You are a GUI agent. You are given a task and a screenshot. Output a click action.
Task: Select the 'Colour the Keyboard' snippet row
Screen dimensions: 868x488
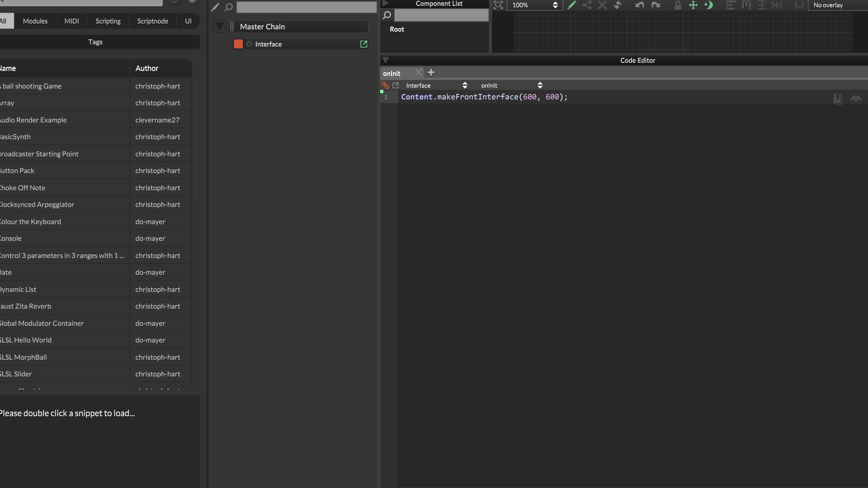[96, 221]
